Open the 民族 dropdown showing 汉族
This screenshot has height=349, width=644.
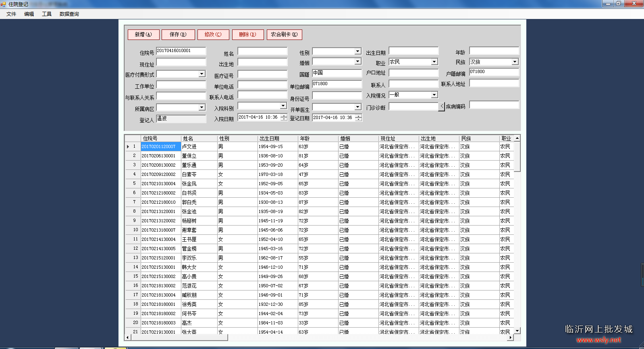(x=515, y=62)
